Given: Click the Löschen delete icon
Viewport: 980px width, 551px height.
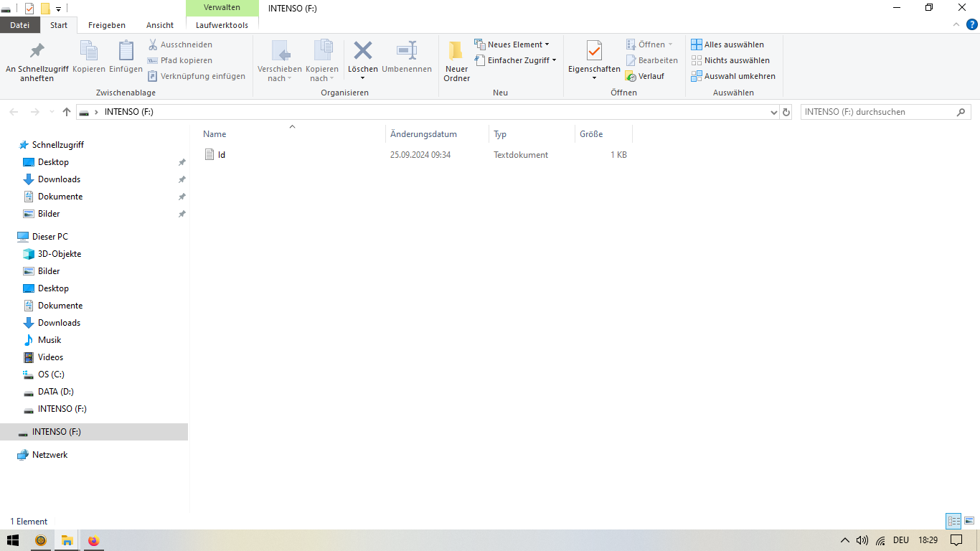Looking at the screenshot, I should (x=363, y=51).
